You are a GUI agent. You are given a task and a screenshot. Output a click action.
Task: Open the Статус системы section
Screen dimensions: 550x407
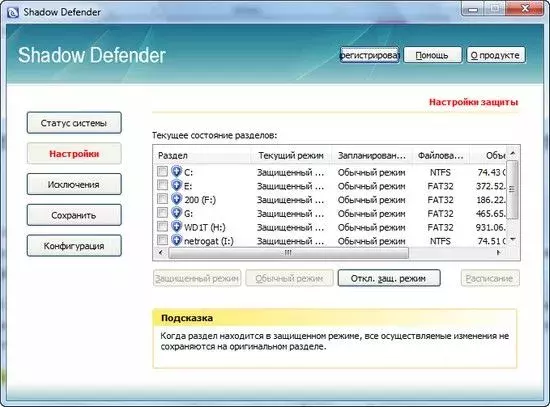[74, 123]
